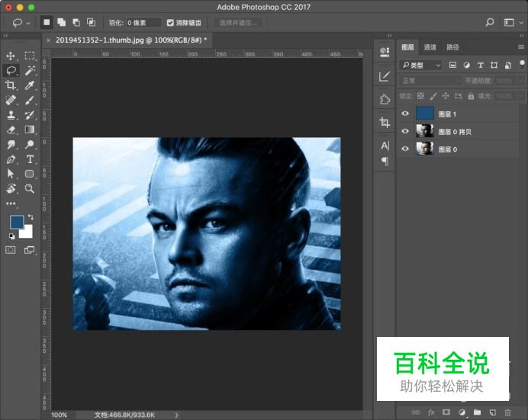Hide 图层 0 with its eye icon
The image size is (528, 420).
point(405,149)
